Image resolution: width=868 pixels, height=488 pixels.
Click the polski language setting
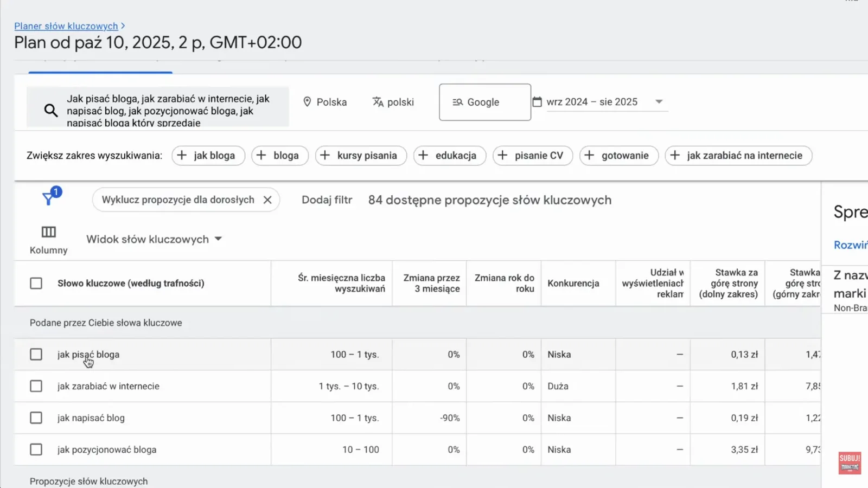(393, 102)
